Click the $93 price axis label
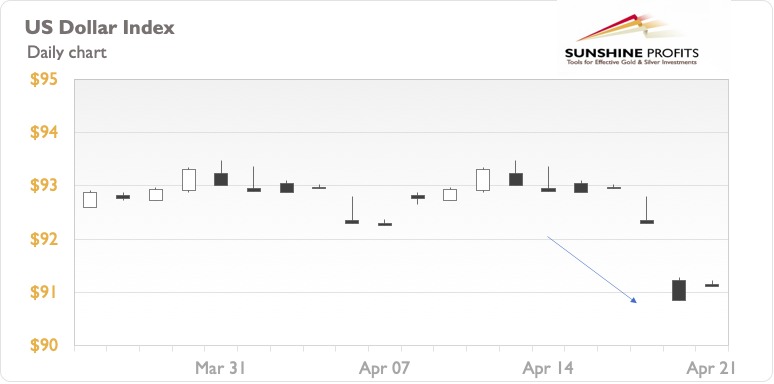 click(x=43, y=186)
